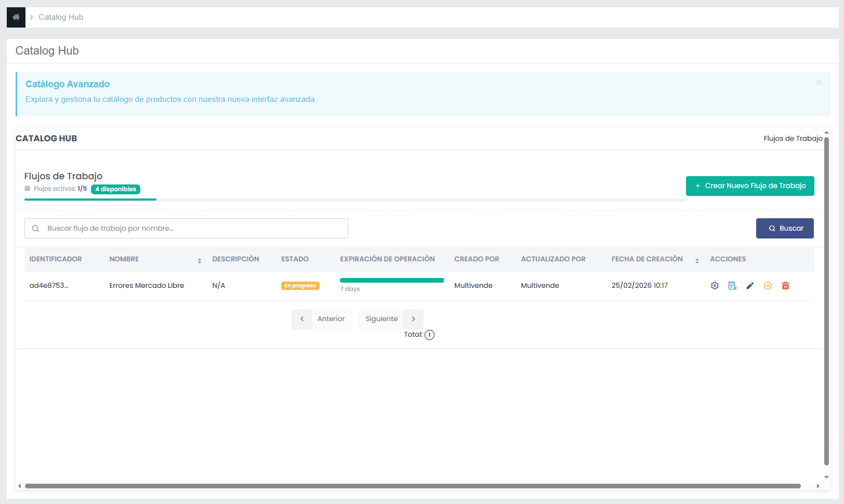Click the next page chevron arrow
Viewport: 844px width, 504px height.
(x=414, y=319)
